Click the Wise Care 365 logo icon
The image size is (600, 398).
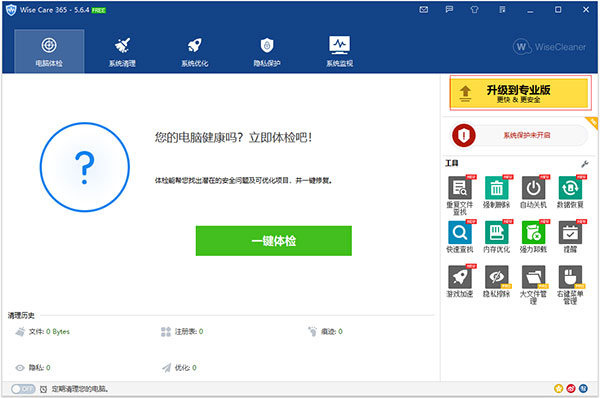11,10
